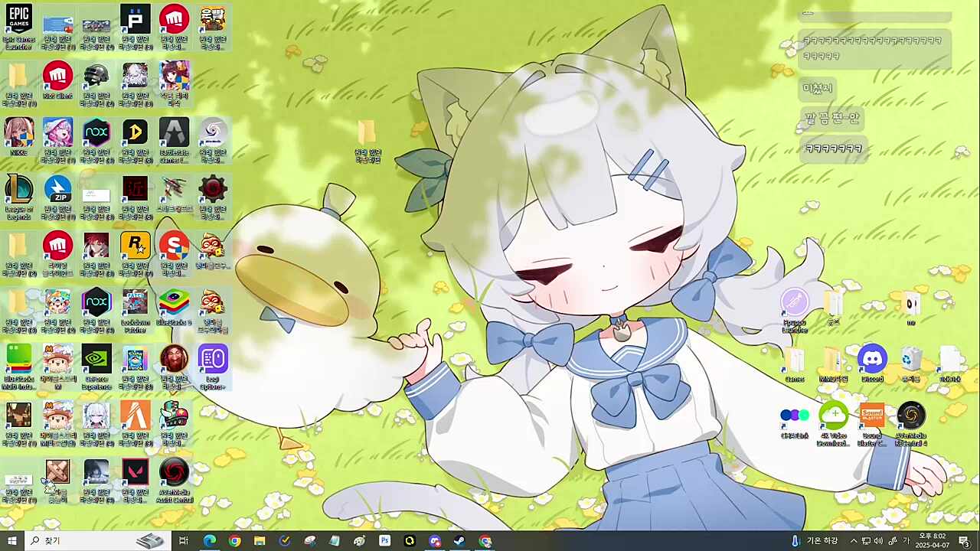Expand the hidden system tray icons
Screen dimensions: 980x551
(x=854, y=541)
